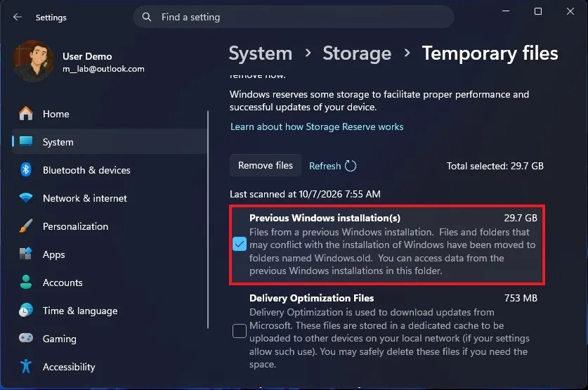The image size is (588, 390).
Task: Click the search magnifier icon
Action: [147, 17]
